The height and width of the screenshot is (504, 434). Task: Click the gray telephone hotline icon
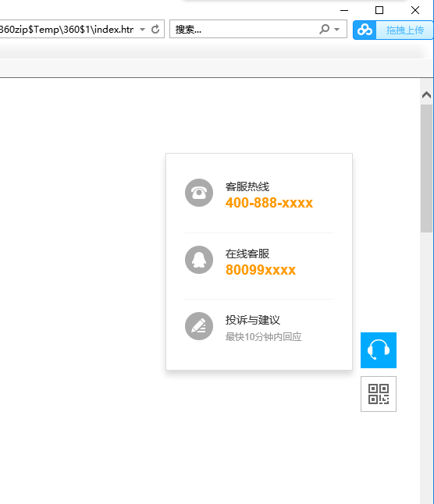(x=199, y=193)
